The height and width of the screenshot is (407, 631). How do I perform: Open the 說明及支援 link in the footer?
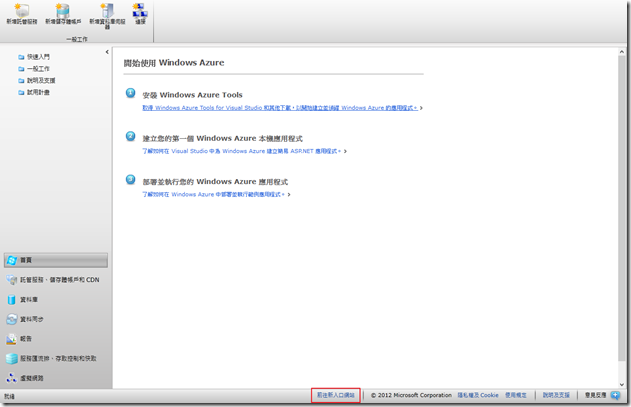(556, 395)
